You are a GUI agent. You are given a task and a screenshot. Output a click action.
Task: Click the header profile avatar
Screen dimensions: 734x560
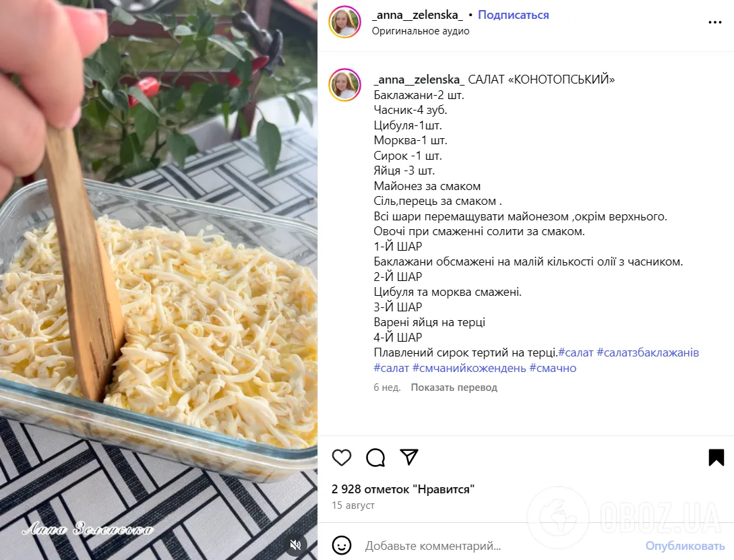pos(345,22)
